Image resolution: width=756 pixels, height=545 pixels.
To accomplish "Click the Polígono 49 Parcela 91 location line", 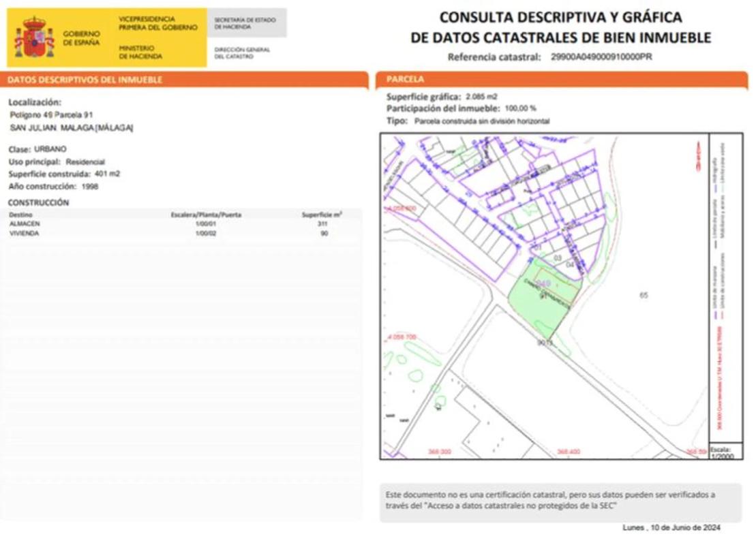I will pos(52,115).
